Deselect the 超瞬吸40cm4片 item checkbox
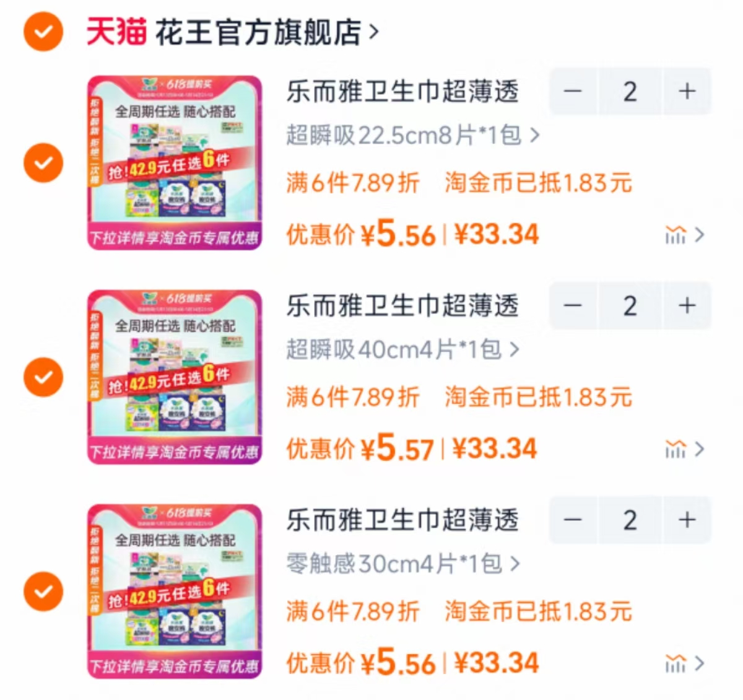 point(43,377)
